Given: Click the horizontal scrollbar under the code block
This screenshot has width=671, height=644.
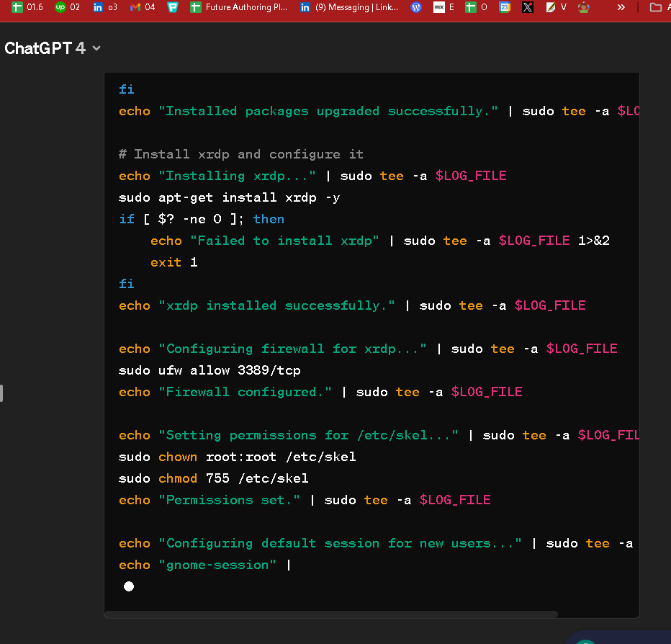Looking at the screenshot, I should click(x=330, y=614).
